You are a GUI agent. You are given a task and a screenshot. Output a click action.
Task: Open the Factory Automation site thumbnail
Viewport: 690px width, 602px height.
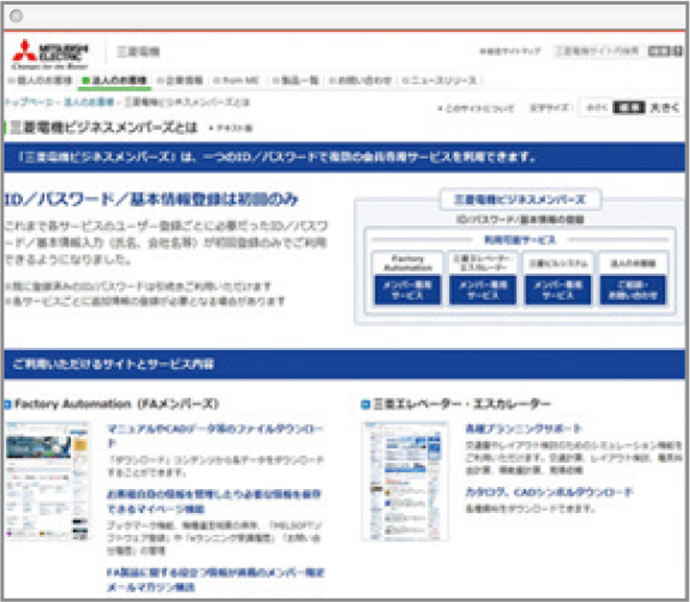(48, 481)
